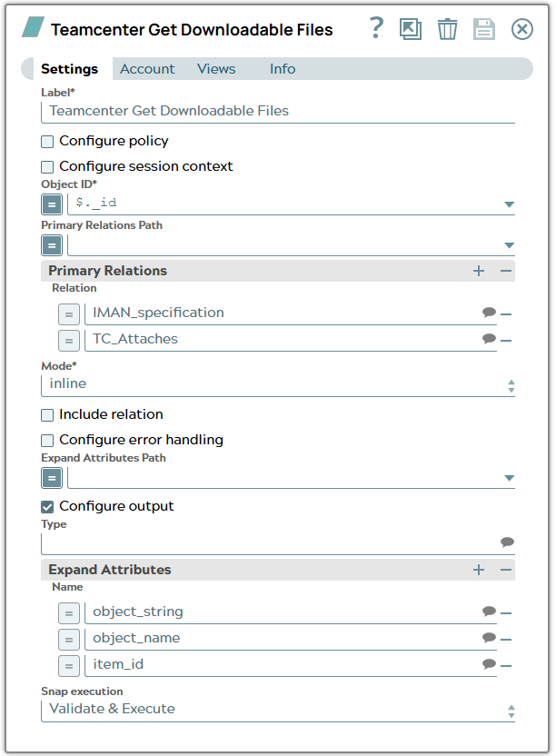Toggle expression for object_name attribute
The width and height of the screenshot is (556, 756).
[69, 640]
